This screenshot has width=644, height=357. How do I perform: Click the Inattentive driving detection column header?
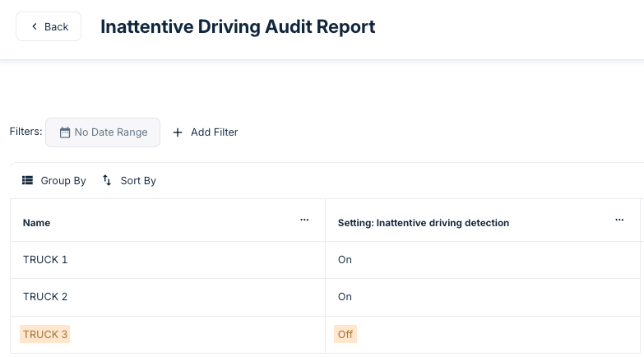pyautogui.click(x=423, y=223)
